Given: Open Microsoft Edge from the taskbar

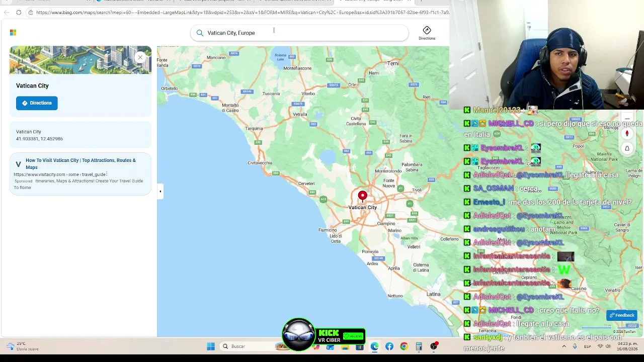Looking at the screenshot, I should pos(375,346).
